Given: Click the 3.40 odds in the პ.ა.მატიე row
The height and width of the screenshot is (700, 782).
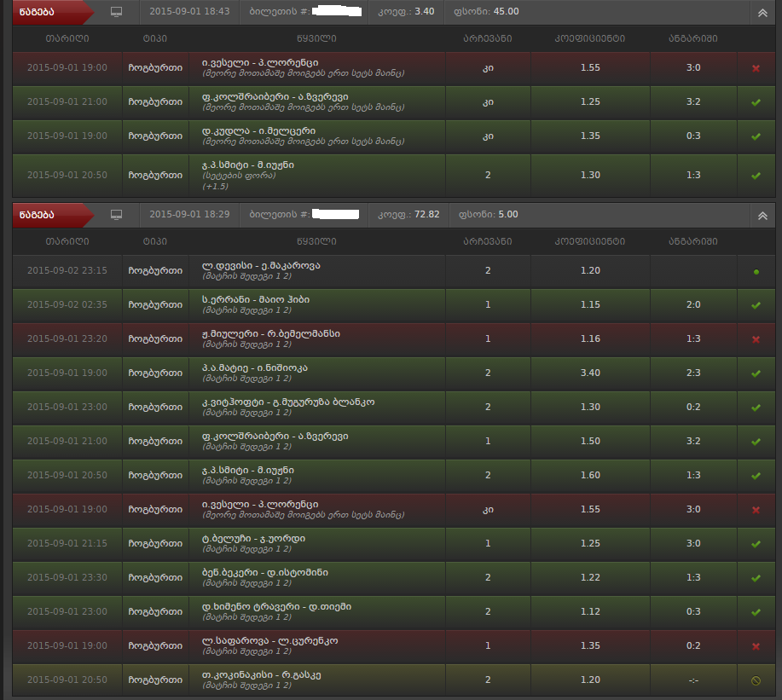Looking at the screenshot, I should pos(590,373).
